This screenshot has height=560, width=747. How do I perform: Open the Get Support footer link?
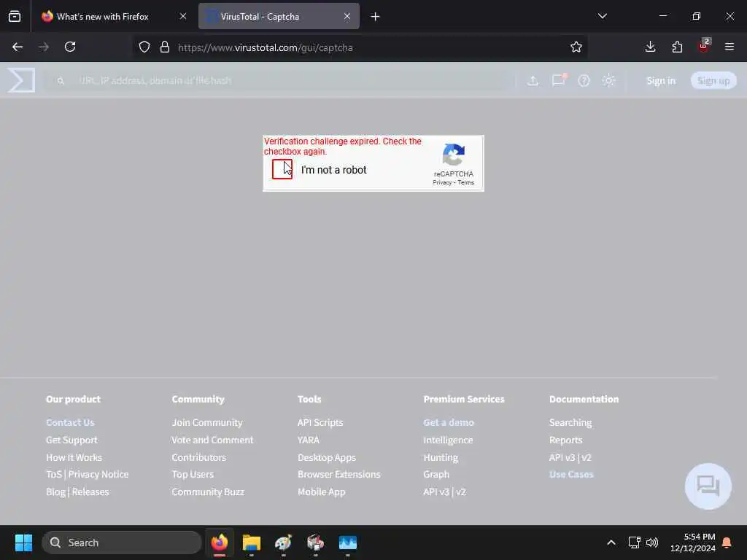(x=71, y=440)
